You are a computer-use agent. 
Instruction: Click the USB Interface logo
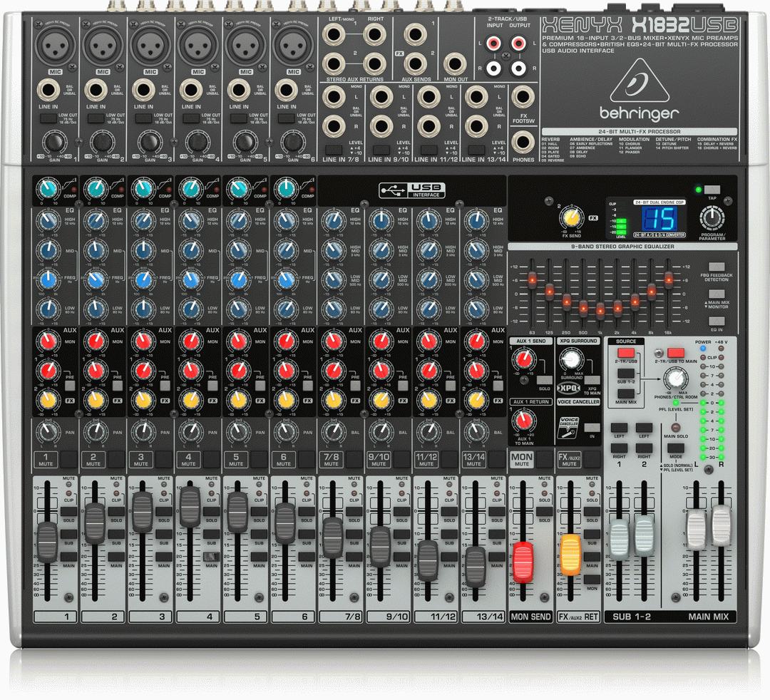tap(412, 190)
